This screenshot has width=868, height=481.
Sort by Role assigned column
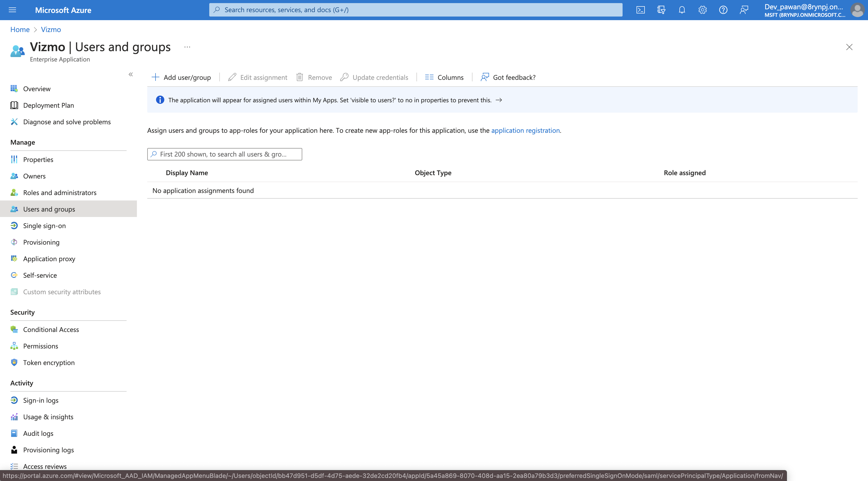(685, 173)
